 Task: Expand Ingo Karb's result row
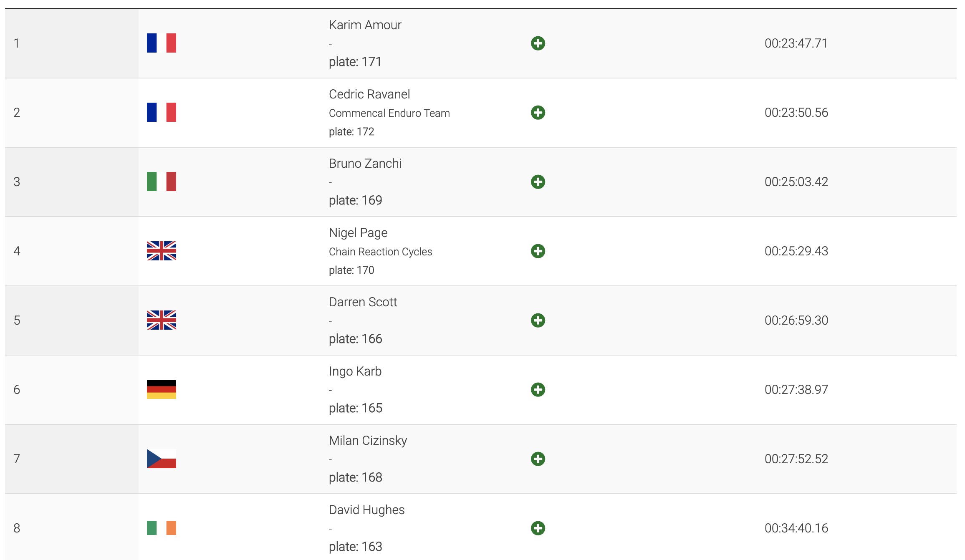[538, 390]
